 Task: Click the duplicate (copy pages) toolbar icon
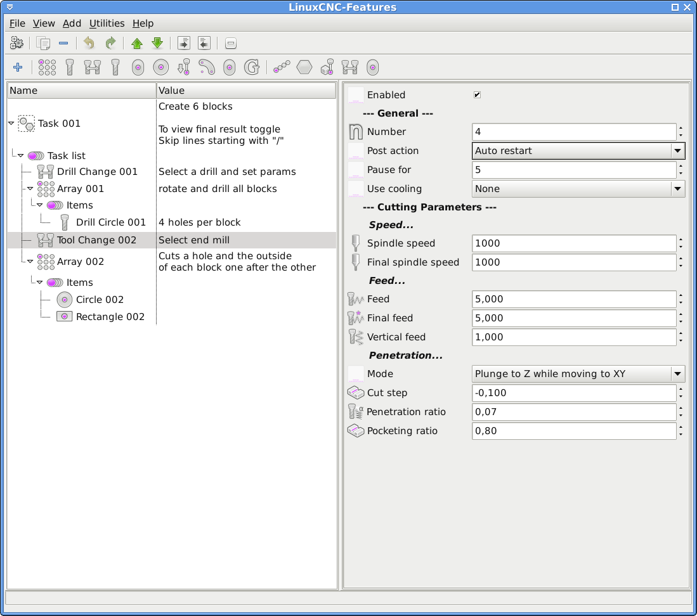(43, 43)
